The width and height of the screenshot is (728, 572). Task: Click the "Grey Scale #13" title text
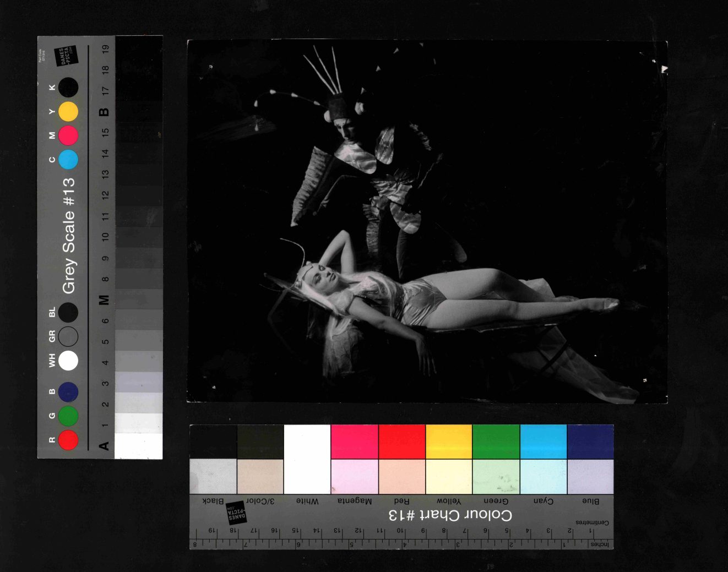pyautogui.click(x=69, y=236)
